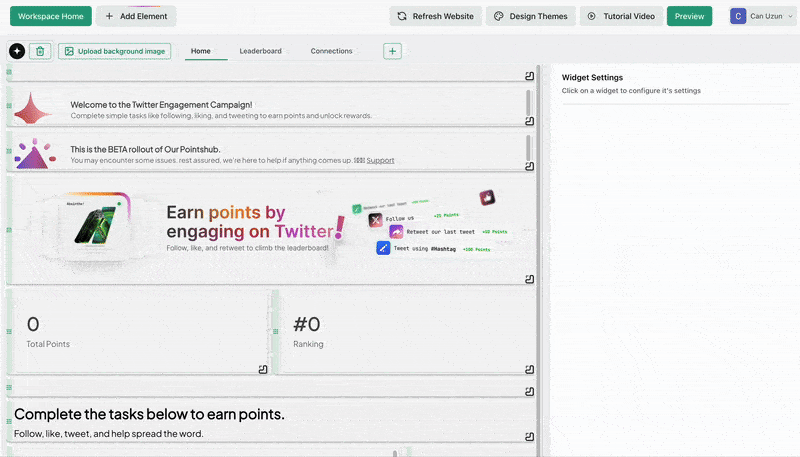The image size is (800, 457).
Task: Click the canvas vertical scrollbar
Action: pyautogui.click(x=539, y=260)
